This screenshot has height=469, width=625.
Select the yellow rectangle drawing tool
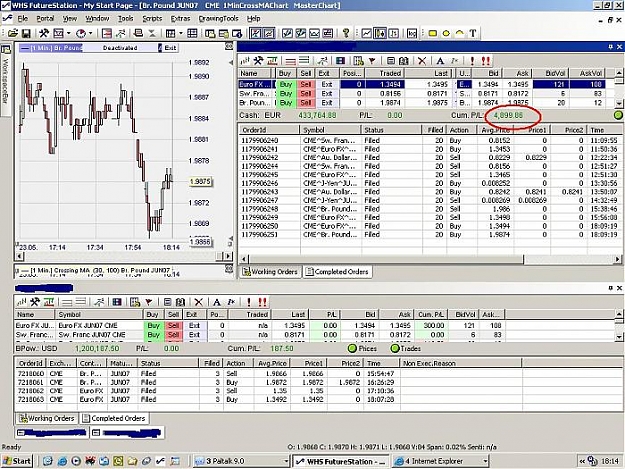point(432,33)
